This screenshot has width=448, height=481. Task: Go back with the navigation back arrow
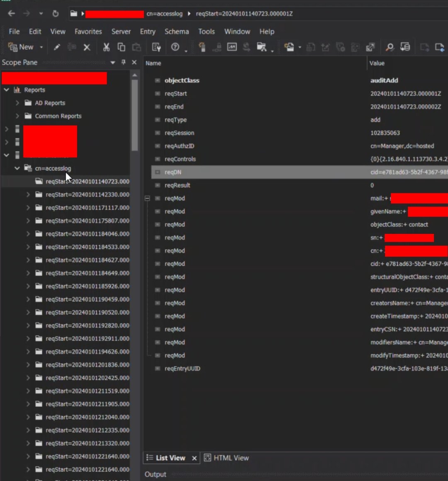click(x=11, y=14)
